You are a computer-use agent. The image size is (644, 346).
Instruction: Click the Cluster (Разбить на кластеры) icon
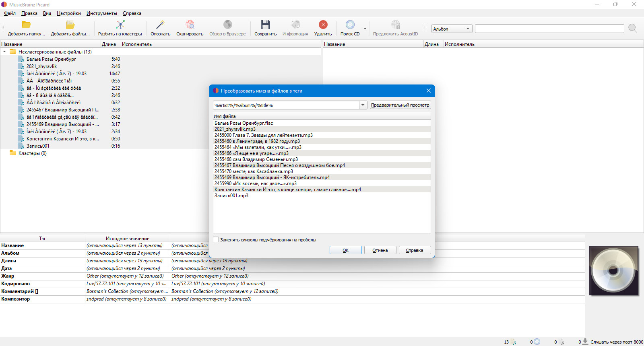(x=120, y=25)
